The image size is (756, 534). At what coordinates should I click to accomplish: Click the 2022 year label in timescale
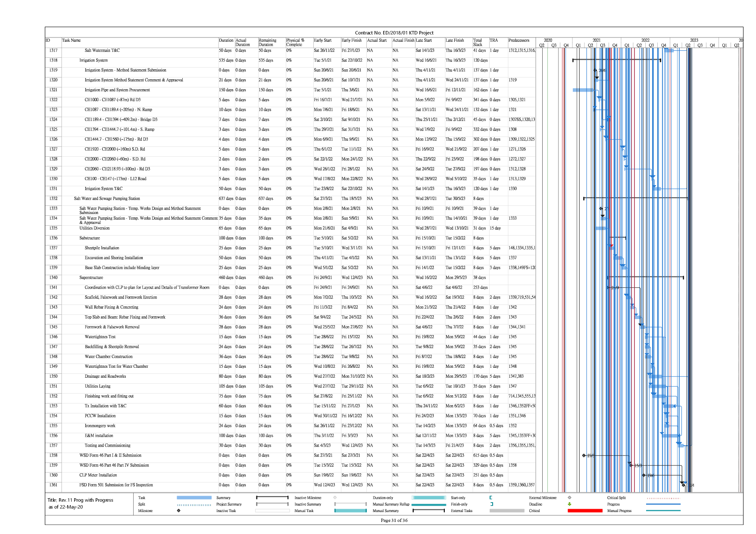pos(645,40)
